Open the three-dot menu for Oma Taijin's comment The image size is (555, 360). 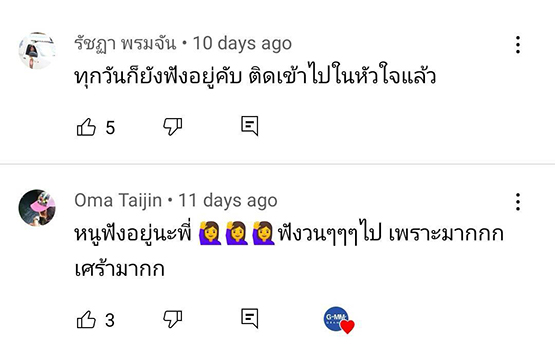click(x=518, y=202)
